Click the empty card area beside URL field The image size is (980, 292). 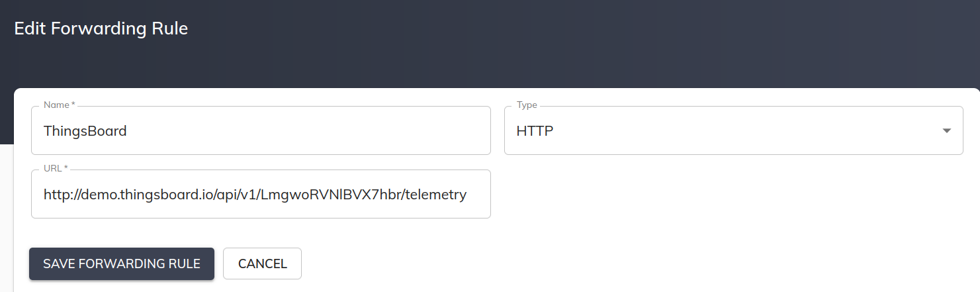(x=733, y=194)
